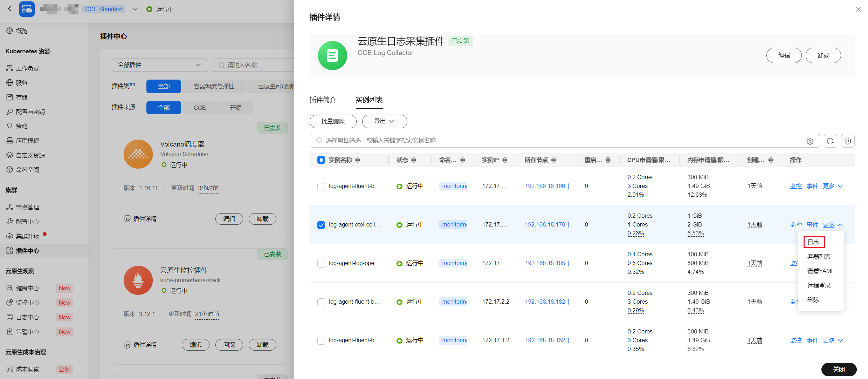Click gear icon inside instance search box
This screenshot has width=868, height=379.
pos(810,141)
